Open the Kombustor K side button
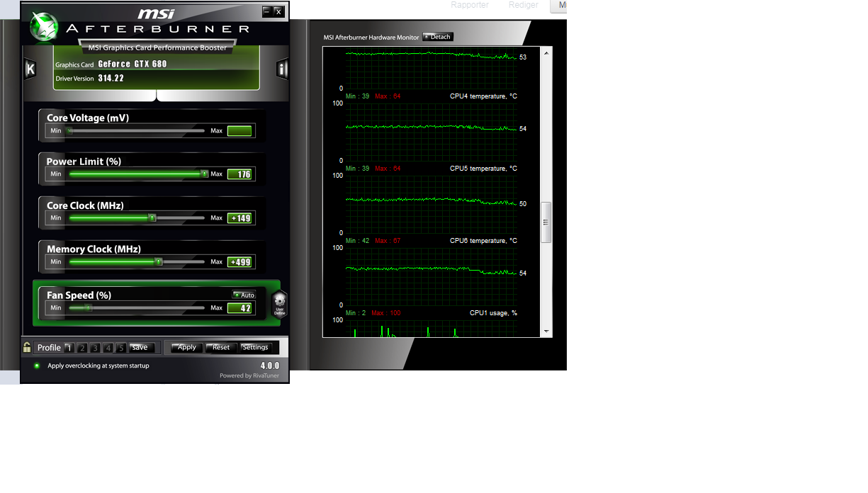 click(30, 69)
